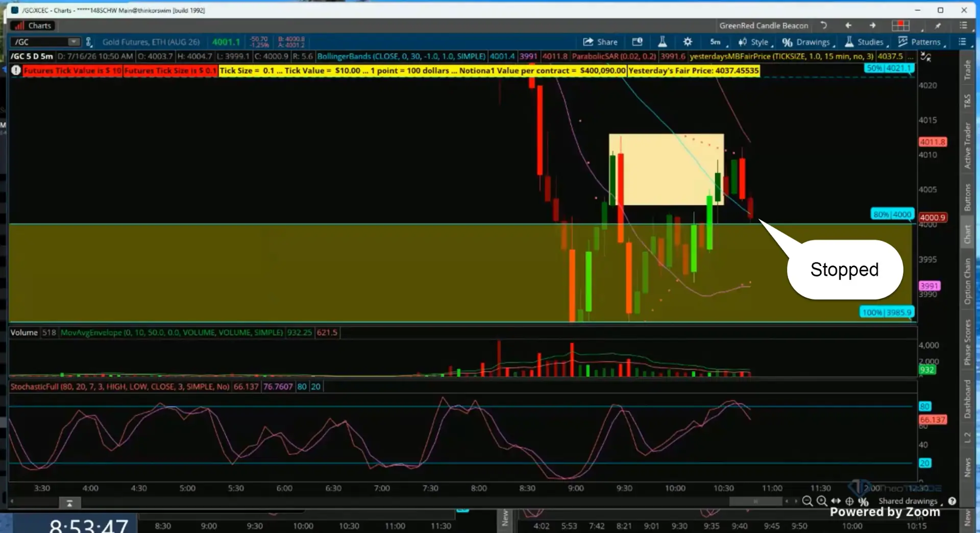Image resolution: width=980 pixels, height=533 pixels.
Task: Click the StochasticFull study label
Action: coord(120,386)
